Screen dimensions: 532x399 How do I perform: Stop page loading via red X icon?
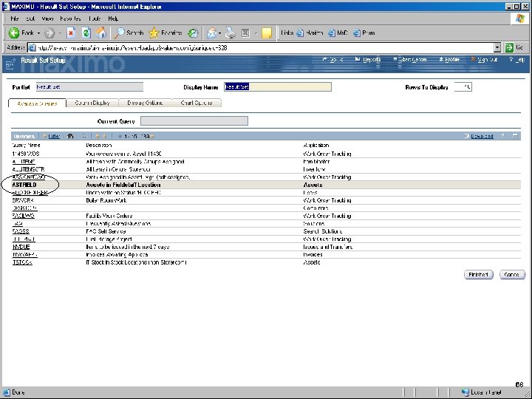pos(71,33)
